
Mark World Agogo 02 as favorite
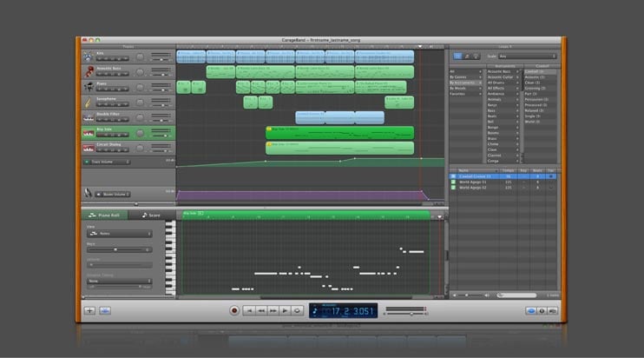point(551,188)
